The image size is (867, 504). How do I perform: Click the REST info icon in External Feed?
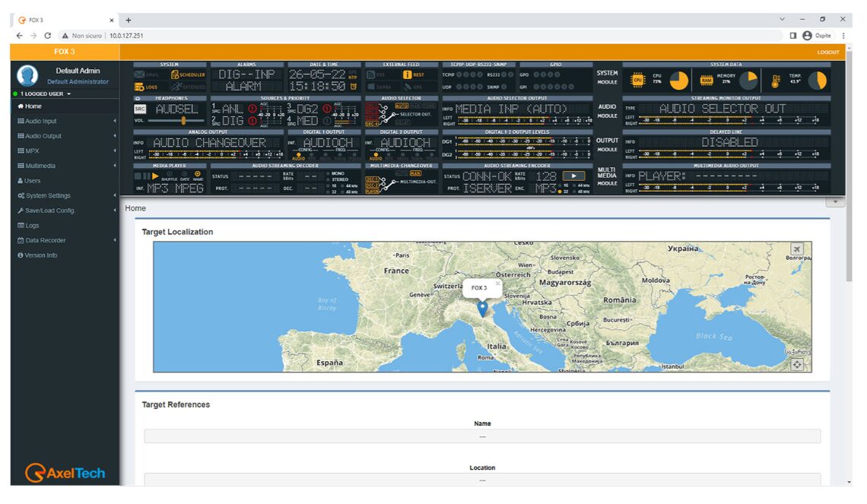[x=407, y=74]
